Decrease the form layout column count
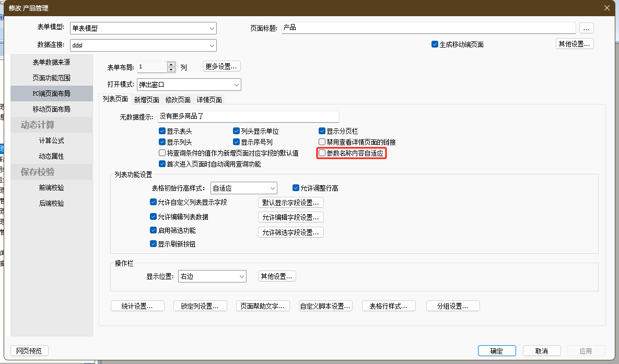The image size is (619, 364). 171,69
